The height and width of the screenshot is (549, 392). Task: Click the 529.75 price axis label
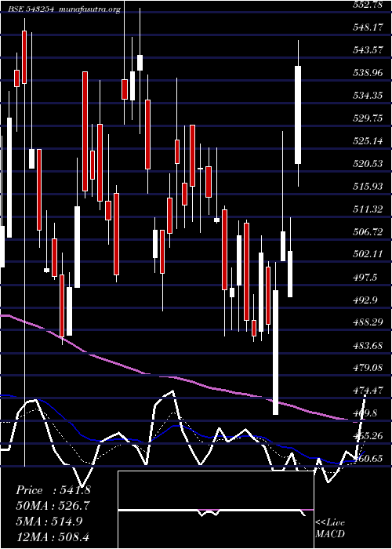click(x=368, y=118)
